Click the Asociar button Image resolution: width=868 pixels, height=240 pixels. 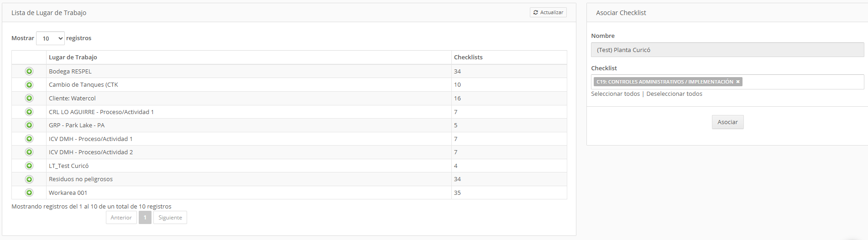click(727, 122)
